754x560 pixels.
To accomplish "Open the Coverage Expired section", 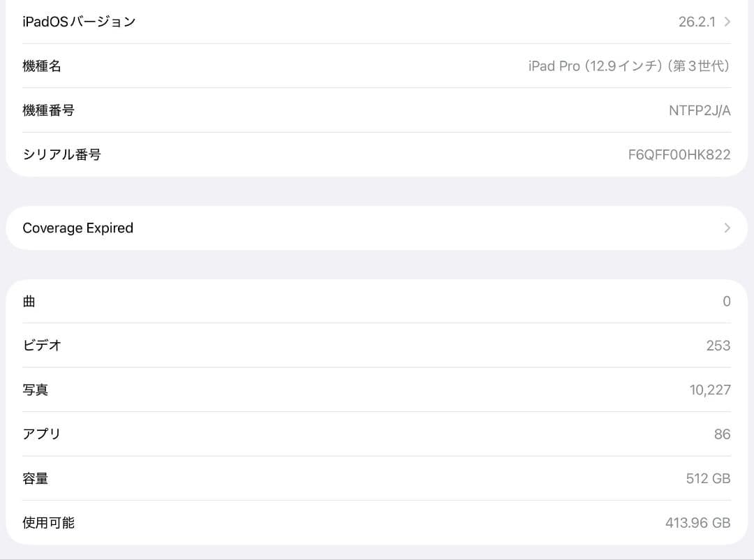I will pos(377,228).
